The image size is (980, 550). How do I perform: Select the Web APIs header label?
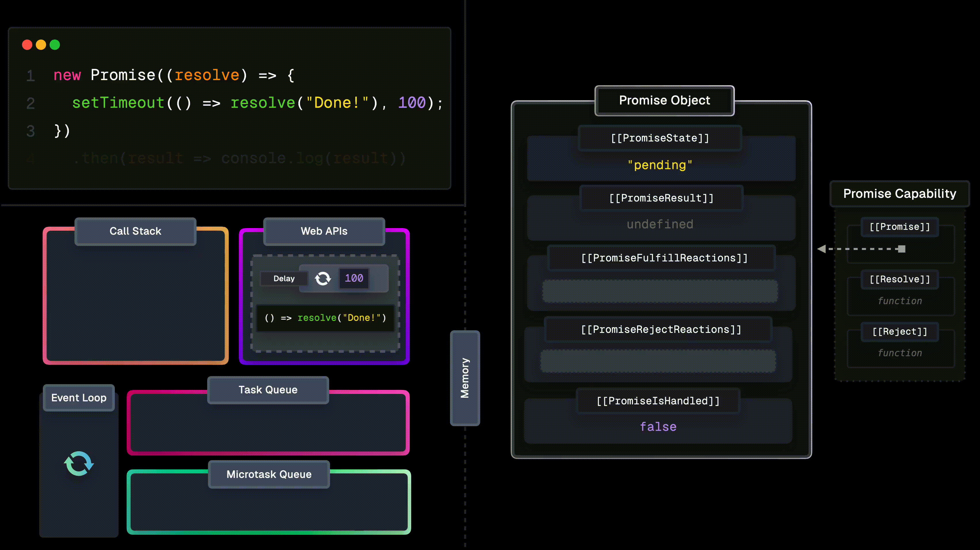[324, 231]
